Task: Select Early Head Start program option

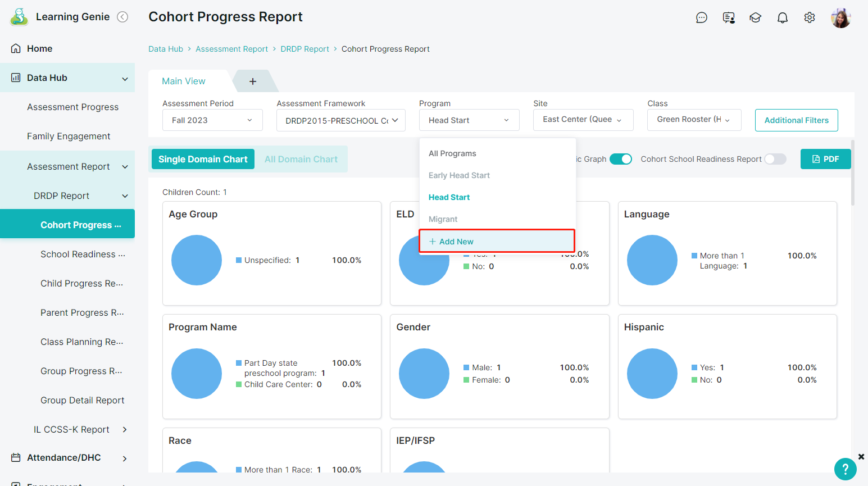Action: (459, 175)
